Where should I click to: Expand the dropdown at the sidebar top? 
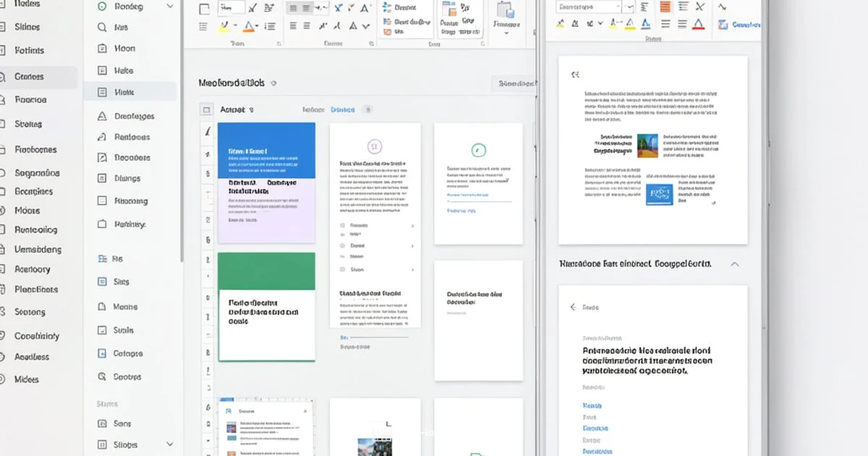click(x=170, y=6)
